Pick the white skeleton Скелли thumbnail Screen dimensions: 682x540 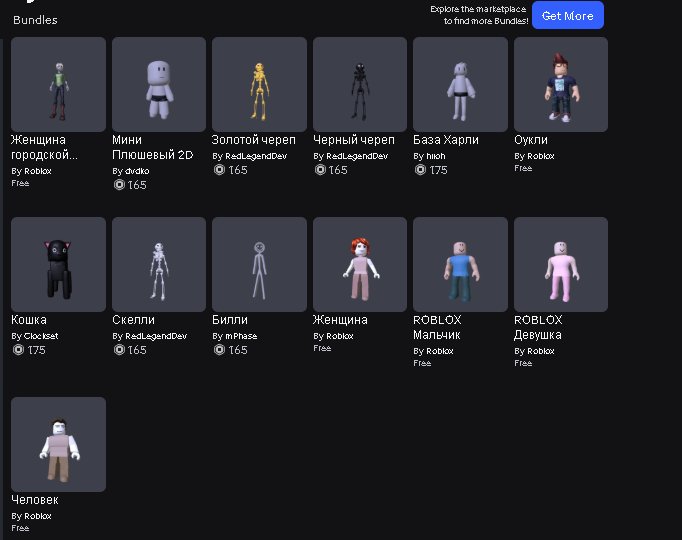[159, 264]
